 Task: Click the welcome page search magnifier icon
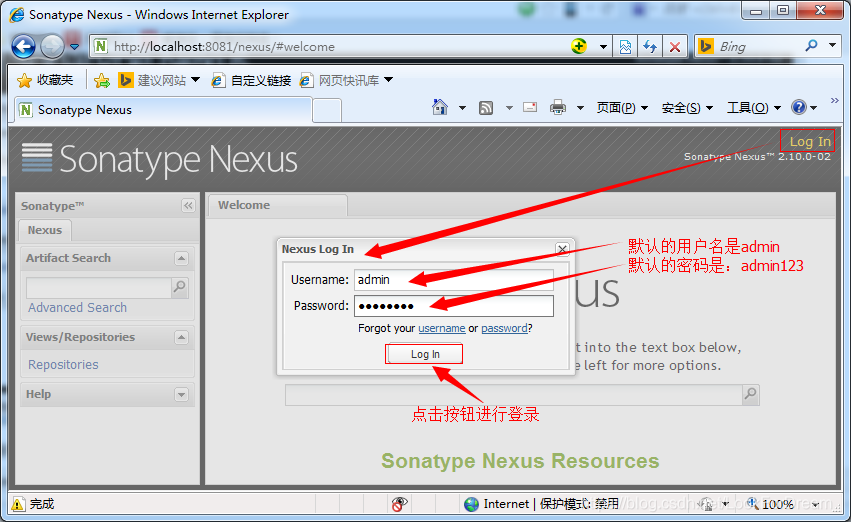pos(751,394)
